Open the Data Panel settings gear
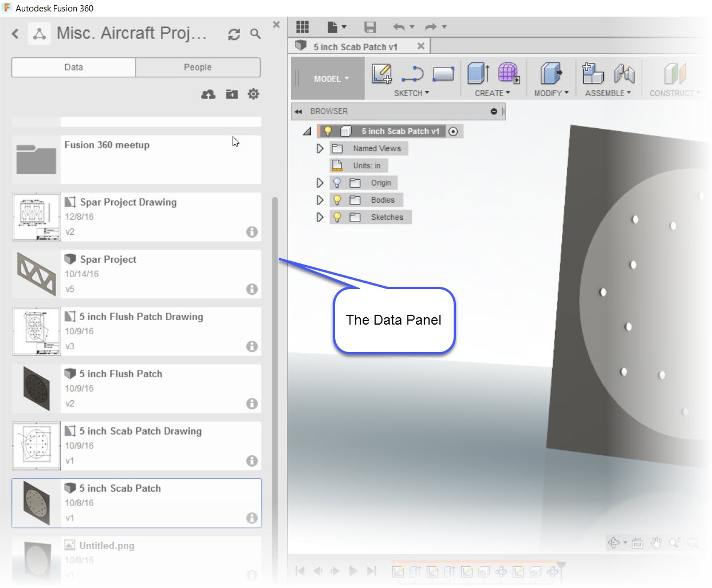712x588 pixels. (x=253, y=94)
